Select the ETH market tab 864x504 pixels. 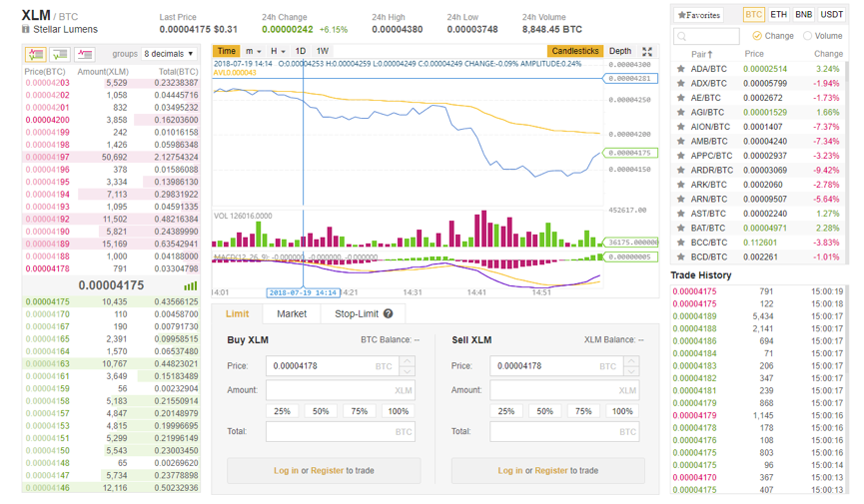[x=778, y=15]
